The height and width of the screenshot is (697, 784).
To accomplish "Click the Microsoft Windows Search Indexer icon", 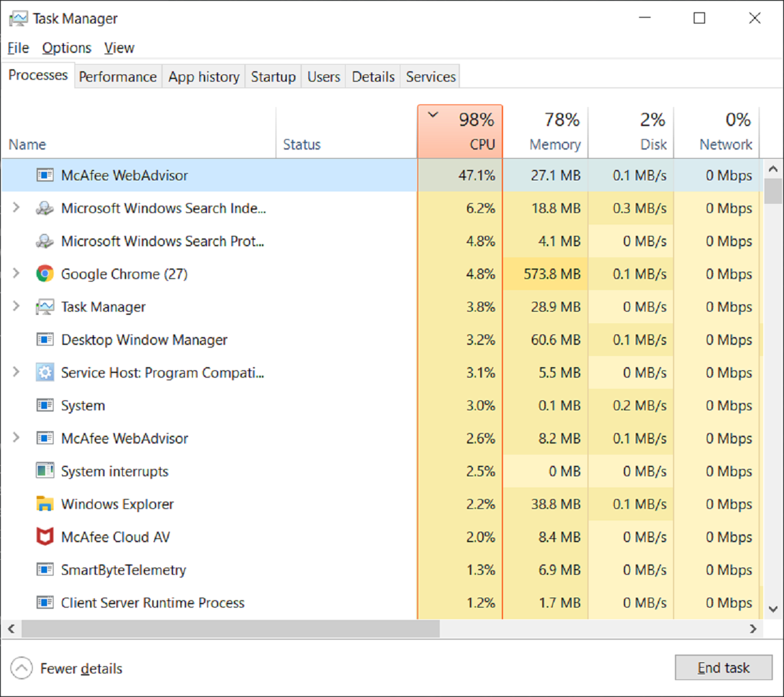I will click(44, 208).
